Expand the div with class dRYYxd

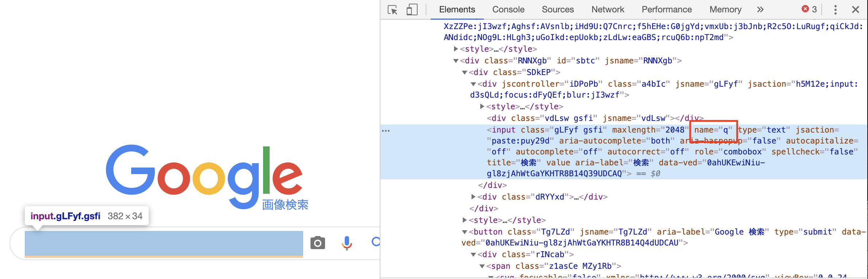pos(473,197)
